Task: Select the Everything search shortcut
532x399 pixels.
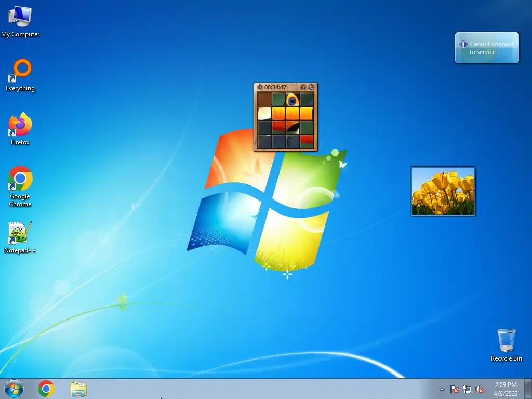Action: click(20, 75)
